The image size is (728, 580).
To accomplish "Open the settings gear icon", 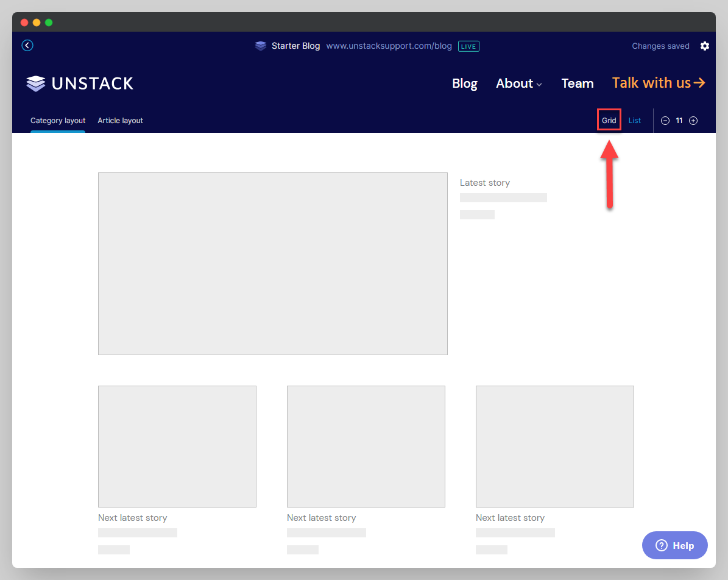I will [704, 46].
